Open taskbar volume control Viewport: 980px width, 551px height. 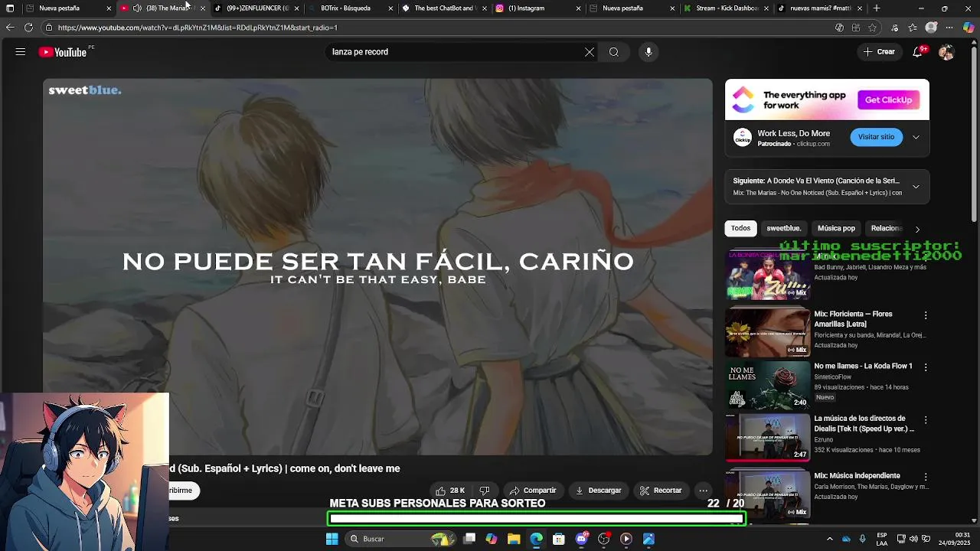913,539
